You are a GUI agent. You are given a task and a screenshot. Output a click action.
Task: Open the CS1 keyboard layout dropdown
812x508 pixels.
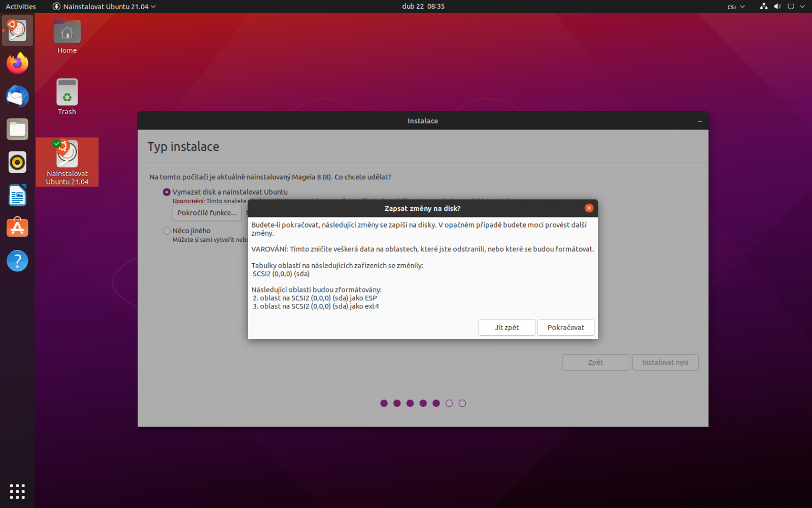[734, 7]
